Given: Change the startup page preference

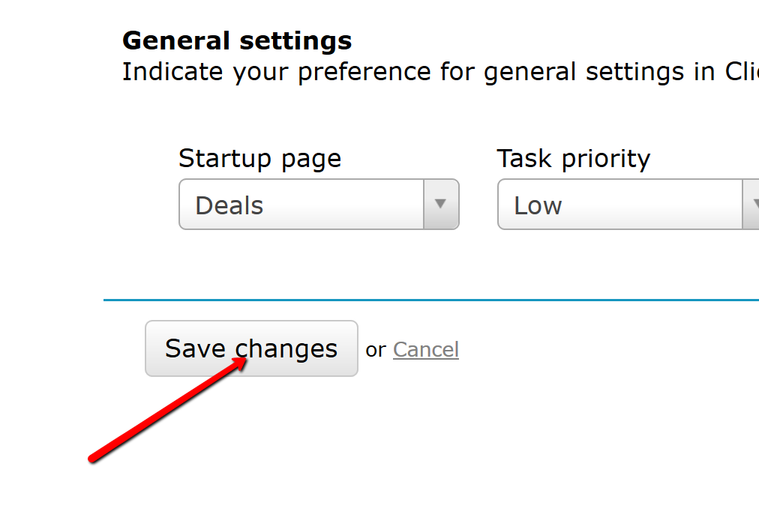Looking at the screenshot, I should click(x=319, y=204).
